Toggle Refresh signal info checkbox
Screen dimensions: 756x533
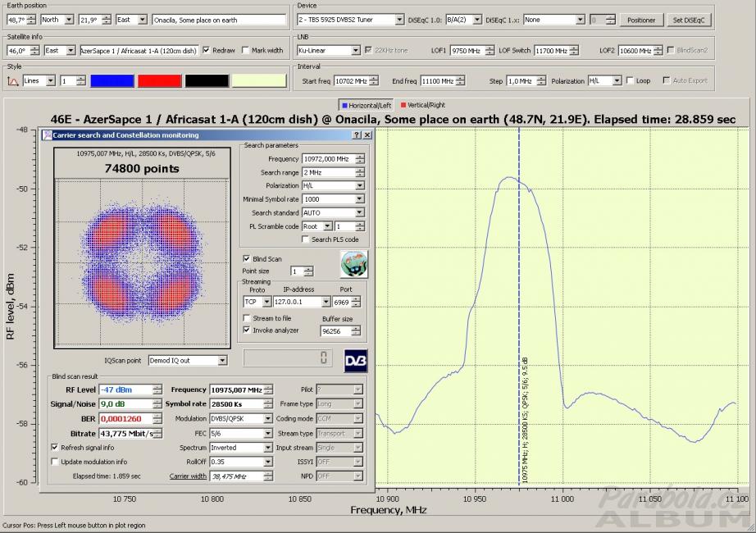[54, 448]
